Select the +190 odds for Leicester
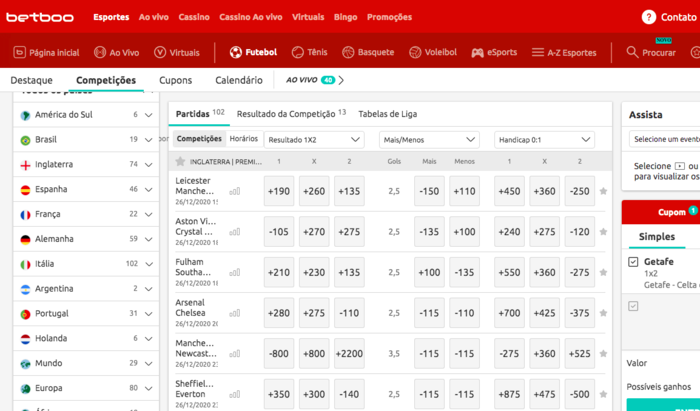The width and height of the screenshot is (700, 411). coord(279,191)
